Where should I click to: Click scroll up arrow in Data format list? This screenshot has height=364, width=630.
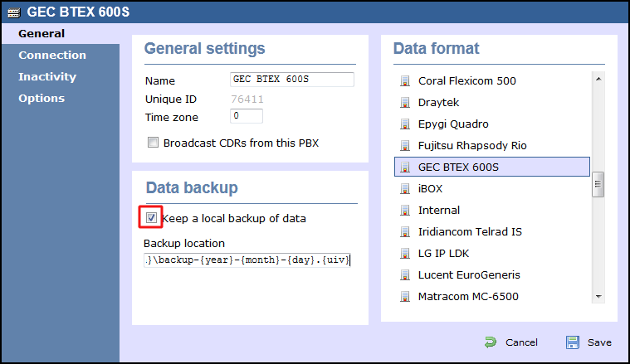point(598,79)
